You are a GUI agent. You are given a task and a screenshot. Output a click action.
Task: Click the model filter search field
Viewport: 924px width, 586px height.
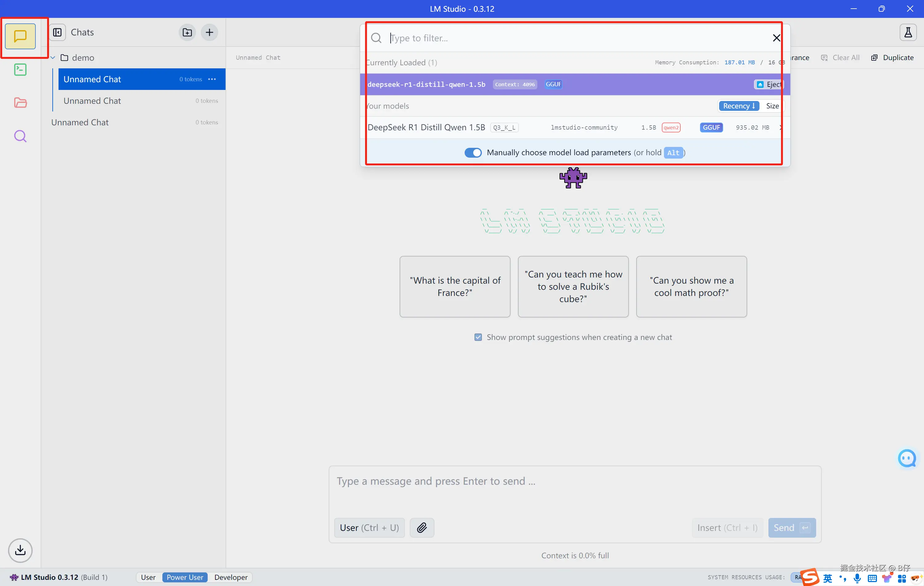576,38
